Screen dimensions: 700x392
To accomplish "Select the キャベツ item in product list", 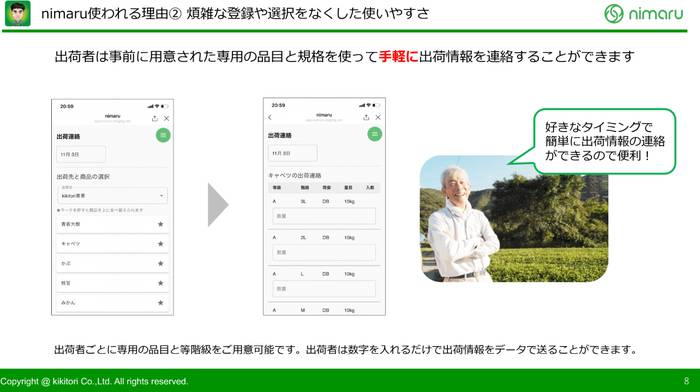I will point(112,244).
